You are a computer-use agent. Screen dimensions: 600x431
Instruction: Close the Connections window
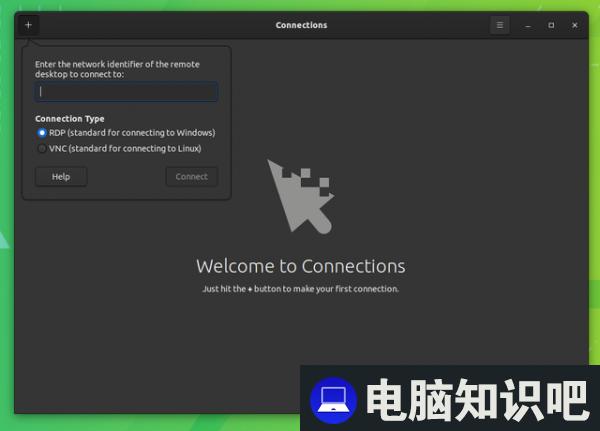click(x=575, y=25)
